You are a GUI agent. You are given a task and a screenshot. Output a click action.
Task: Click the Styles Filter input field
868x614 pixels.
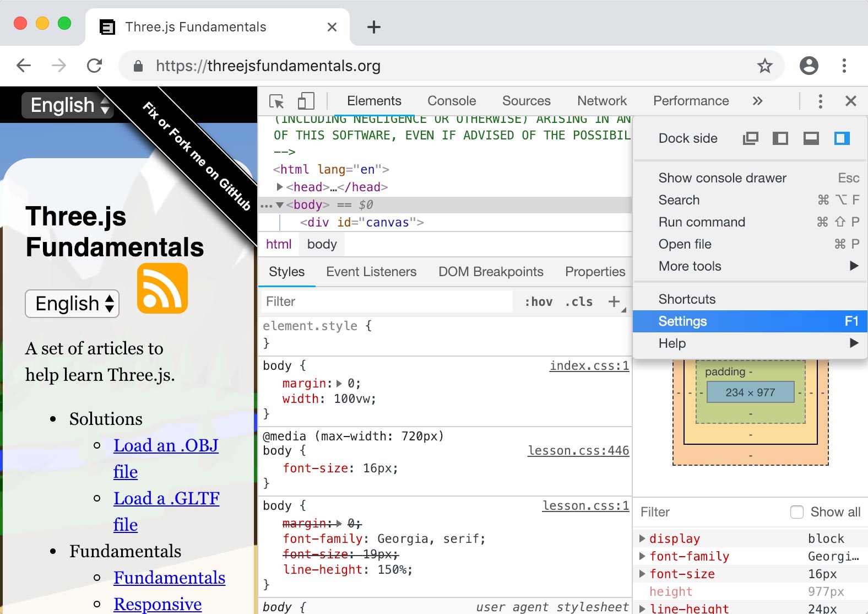[x=386, y=301]
